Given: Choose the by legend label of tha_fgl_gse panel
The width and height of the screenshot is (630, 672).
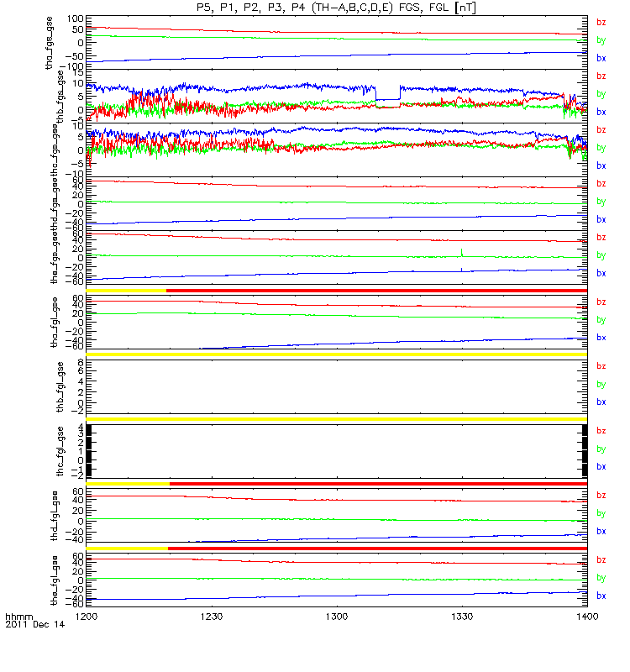Looking at the screenshot, I should 601,320.
